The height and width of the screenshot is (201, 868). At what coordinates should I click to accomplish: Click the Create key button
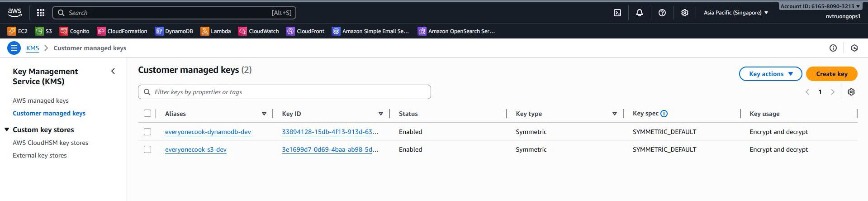pos(831,74)
